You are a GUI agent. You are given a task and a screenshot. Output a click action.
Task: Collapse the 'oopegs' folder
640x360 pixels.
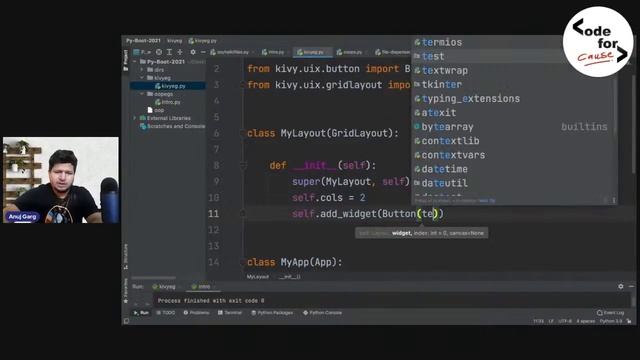click(x=142, y=94)
